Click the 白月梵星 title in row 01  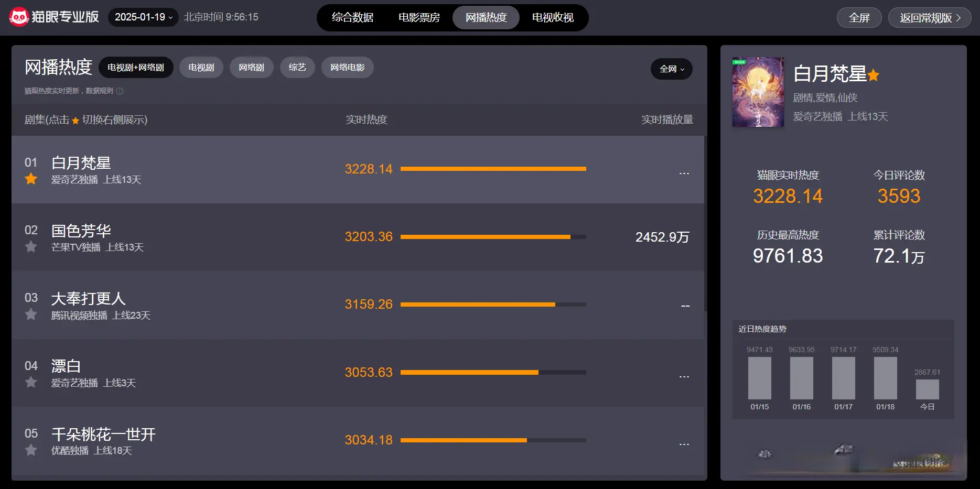(x=81, y=163)
